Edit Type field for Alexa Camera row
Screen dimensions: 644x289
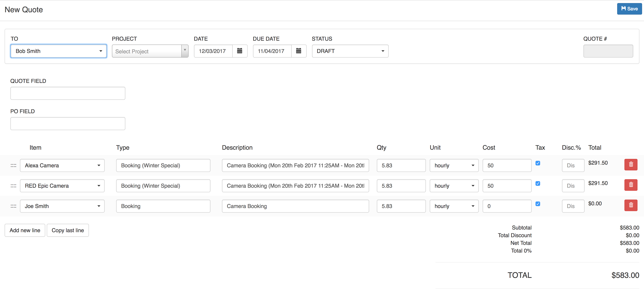pyautogui.click(x=163, y=165)
